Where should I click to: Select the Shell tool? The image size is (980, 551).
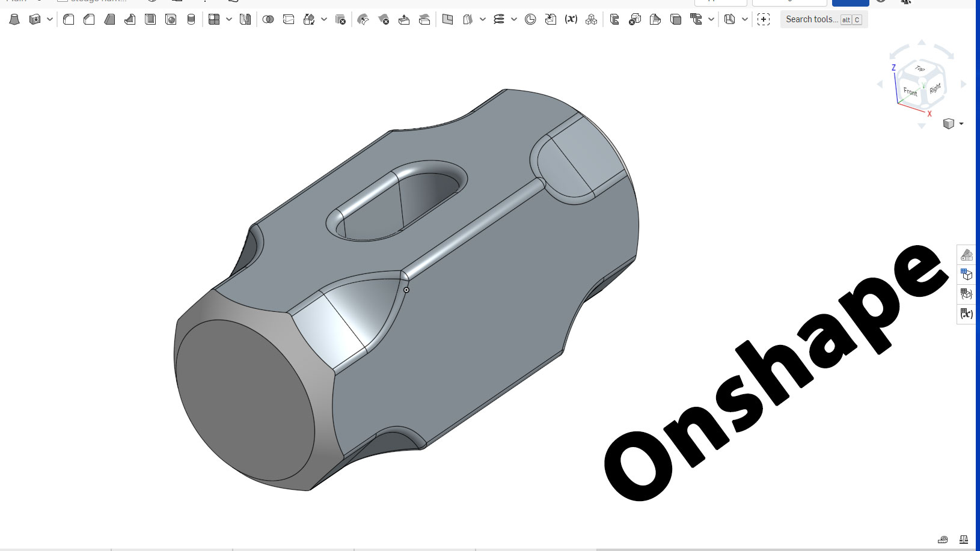click(x=150, y=20)
